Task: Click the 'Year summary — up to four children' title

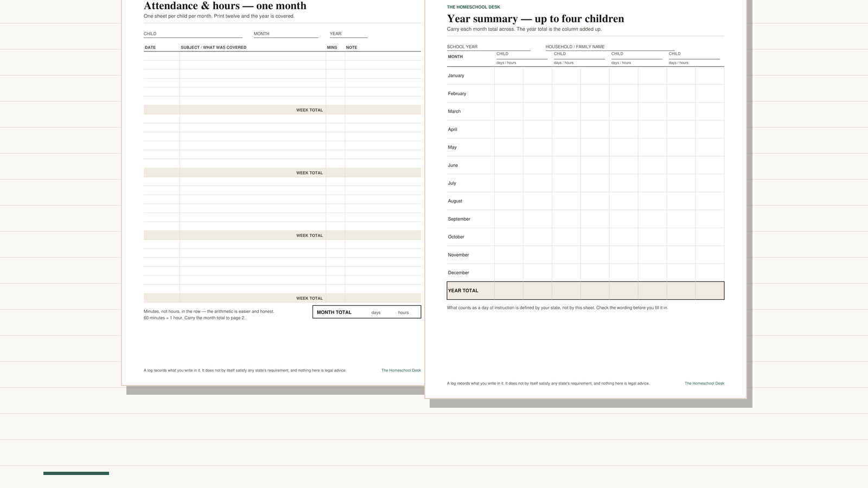Action: (535, 19)
